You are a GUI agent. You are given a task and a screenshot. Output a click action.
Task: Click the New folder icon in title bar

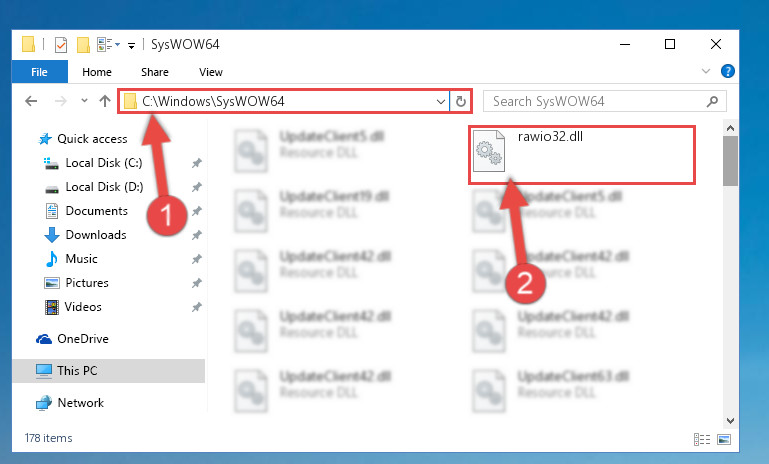83,45
